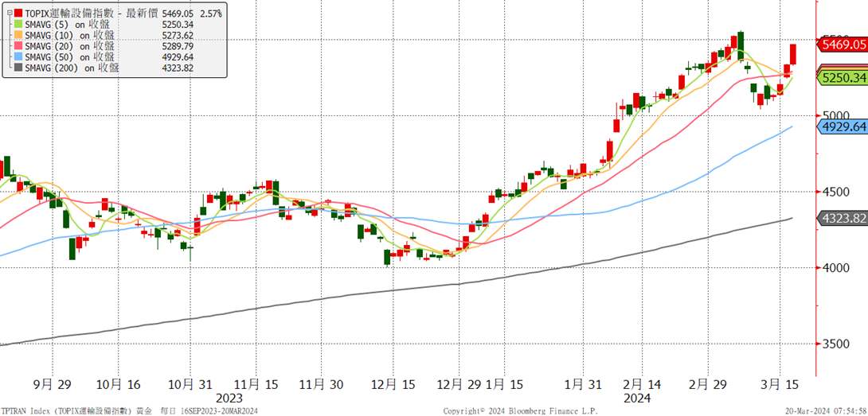Click the 5289.79 value in legend
This screenshot has height=416, width=868.
coord(179,46)
